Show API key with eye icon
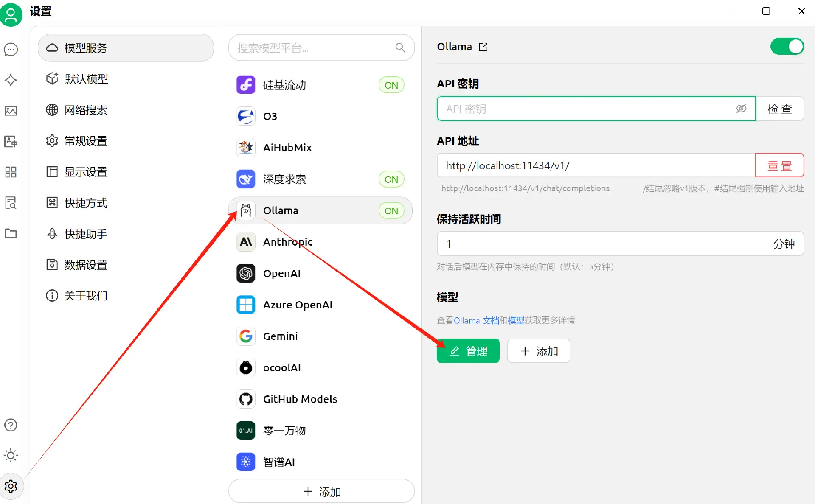The image size is (815, 504). pyautogui.click(x=741, y=109)
